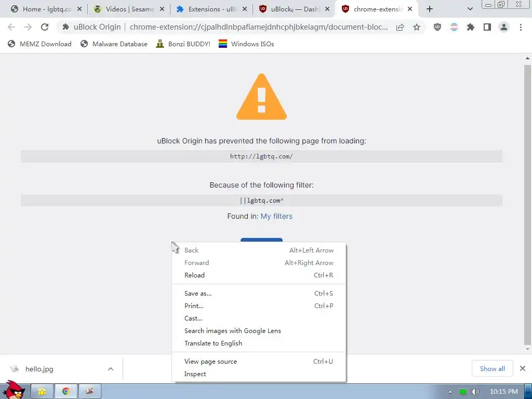The image size is (532, 399).
Task: Close the uBlock Dashboard tab
Action: pyautogui.click(x=327, y=9)
